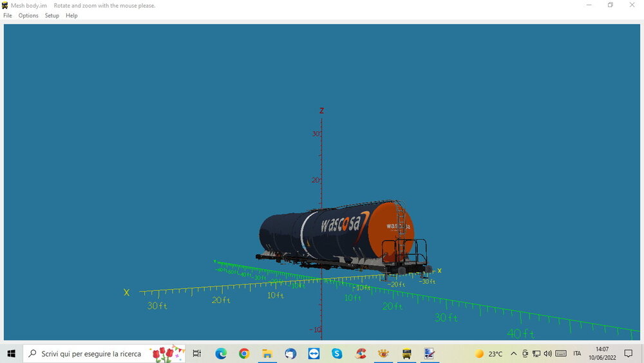This screenshot has width=644, height=363.
Task: Open network settings from the tray
Action: tap(536, 353)
